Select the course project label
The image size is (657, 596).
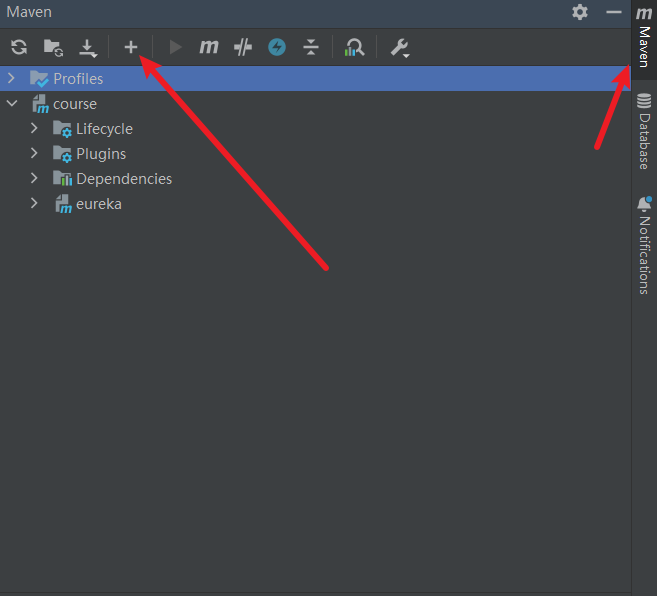click(75, 104)
